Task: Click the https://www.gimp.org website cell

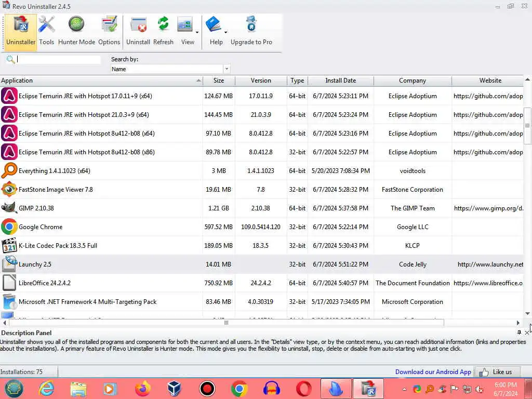Action: coord(488,208)
